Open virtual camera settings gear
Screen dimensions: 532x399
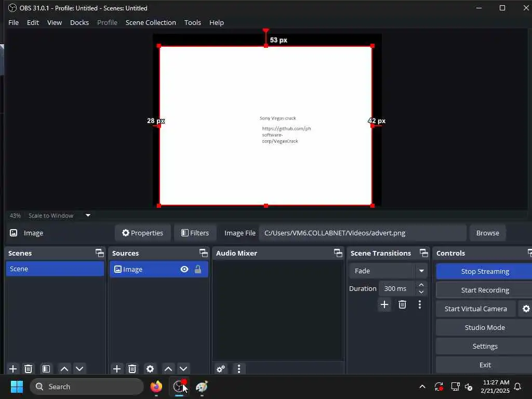526,309
